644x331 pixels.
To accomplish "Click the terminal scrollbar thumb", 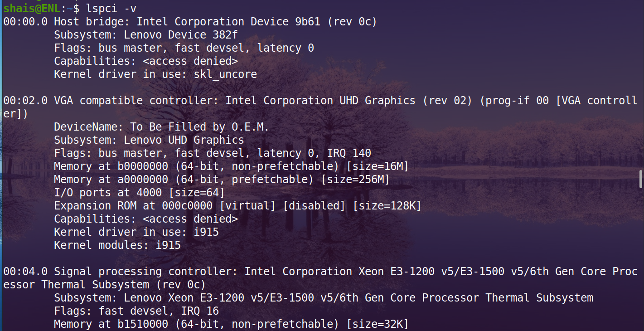I will click(x=641, y=179).
